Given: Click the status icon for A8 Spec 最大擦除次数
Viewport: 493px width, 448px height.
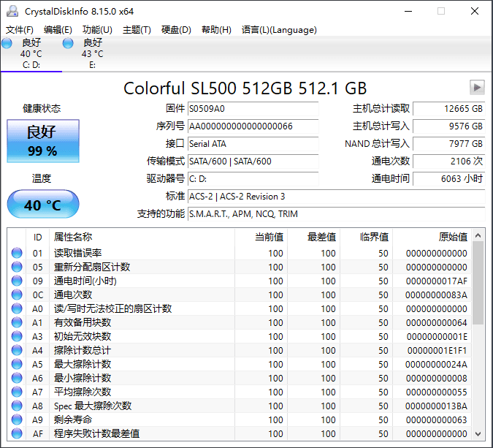Looking at the screenshot, I should 17,406.
